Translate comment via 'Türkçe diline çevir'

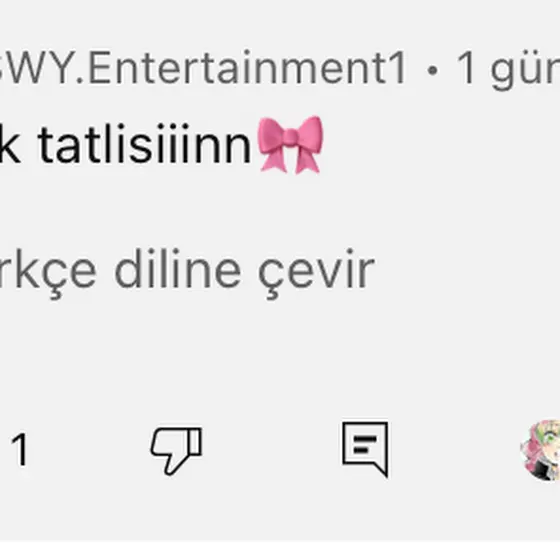186,273
